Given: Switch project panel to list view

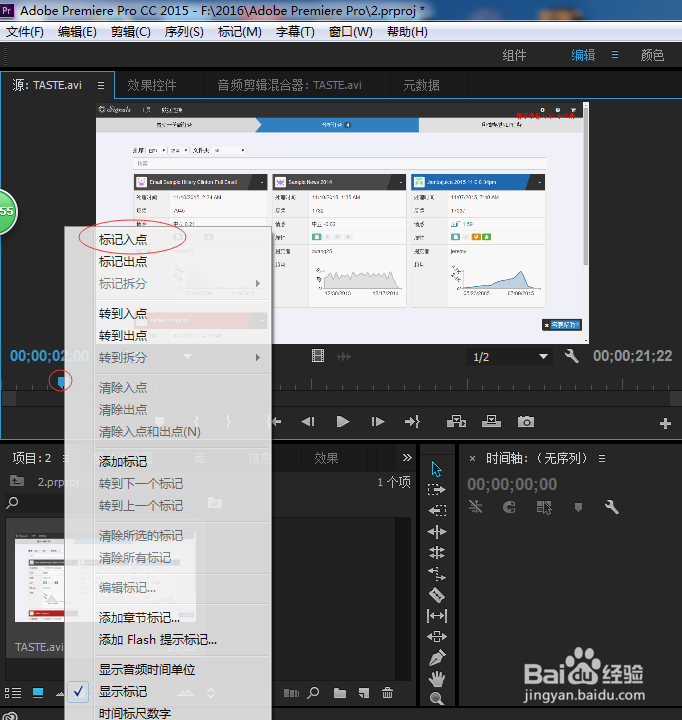Looking at the screenshot, I should point(13,693).
